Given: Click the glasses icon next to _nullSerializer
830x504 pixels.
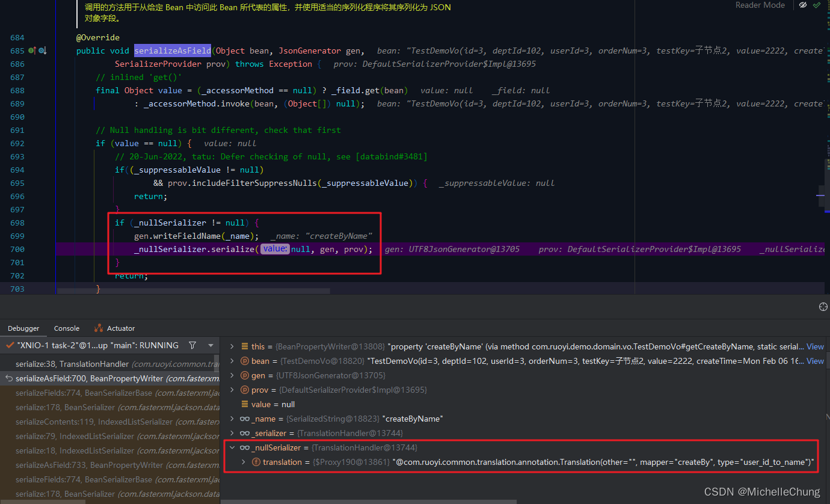Looking at the screenshot, I should [245, 447].
